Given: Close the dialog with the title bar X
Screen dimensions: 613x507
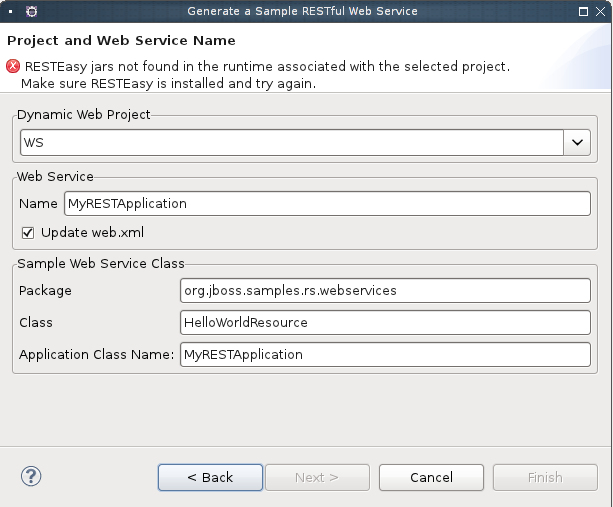Looking at the screenshot, I should coord(602,11).
